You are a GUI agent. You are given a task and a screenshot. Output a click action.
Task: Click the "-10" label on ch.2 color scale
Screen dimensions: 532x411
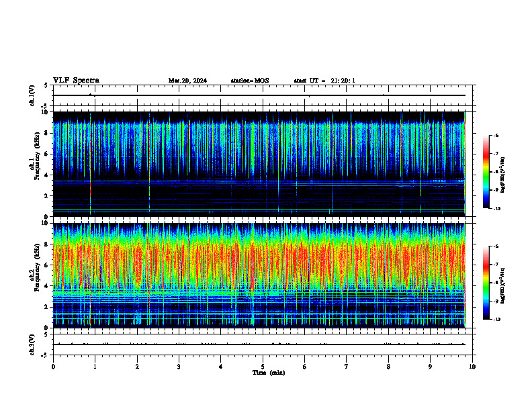pos(497,320)
